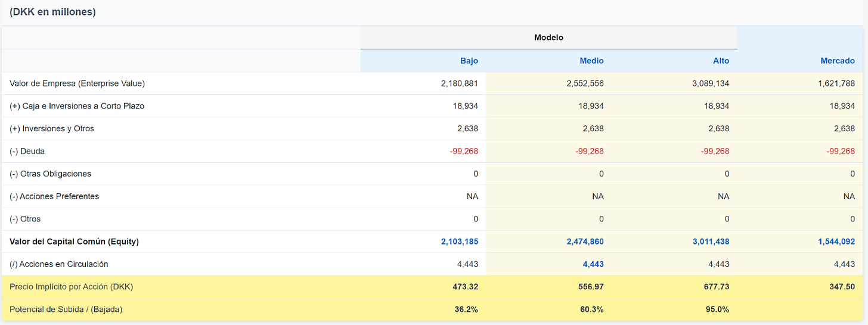The height and width of the screenshot is (325, 868).
Task: Click Inversiones y Otros 2,638 under Medio
Action: (x=593, y=129)
